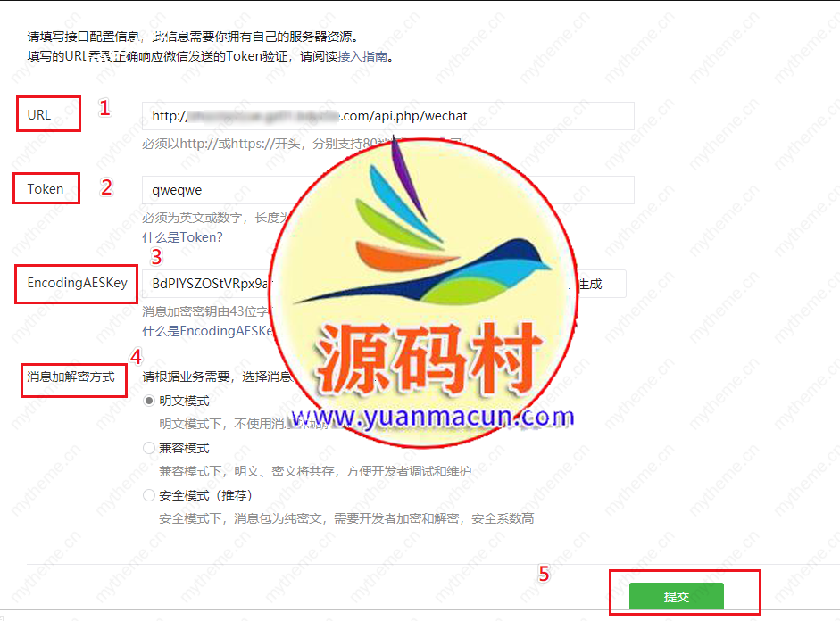Submit the form with the green 提交 button
This screenshot has height=621, width=840.
(676, 596)
